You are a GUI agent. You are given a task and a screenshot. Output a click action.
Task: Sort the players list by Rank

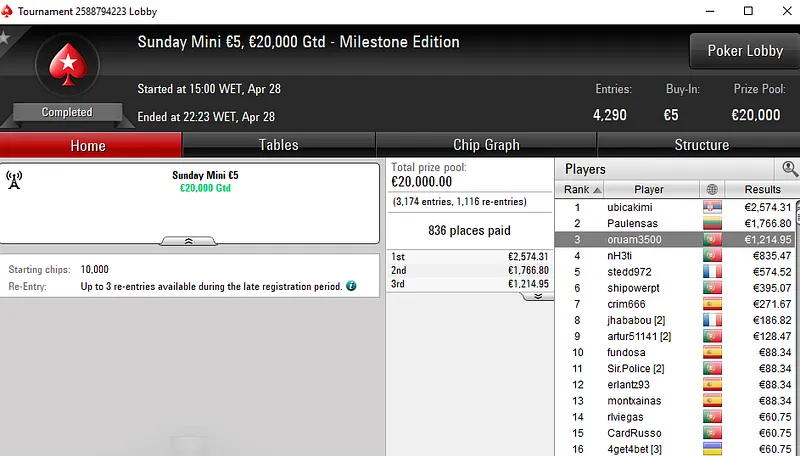click(x=582, y=189)
